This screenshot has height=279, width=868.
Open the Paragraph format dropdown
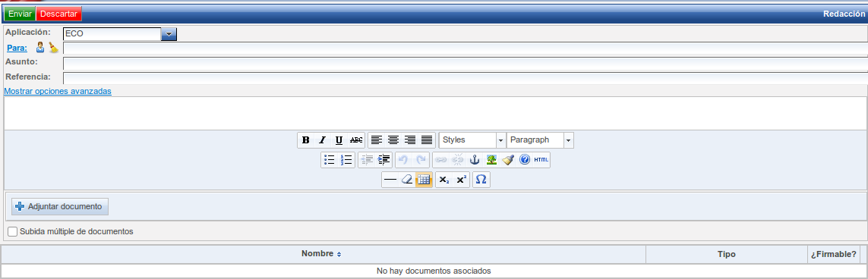(x=569, y=140)
